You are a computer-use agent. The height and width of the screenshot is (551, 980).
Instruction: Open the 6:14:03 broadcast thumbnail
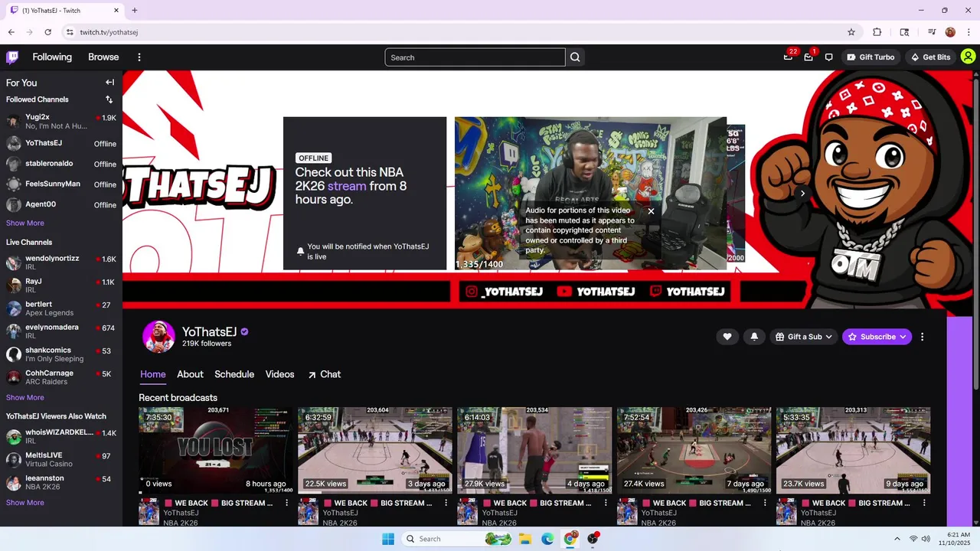534,451
